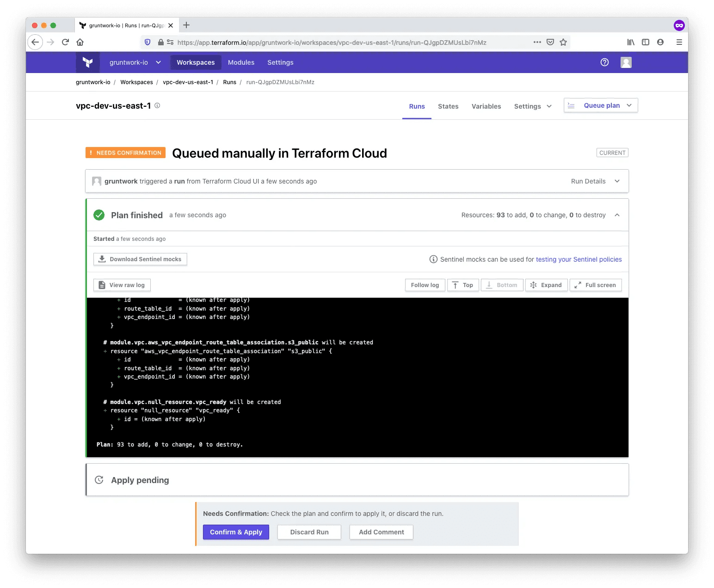This screenshot has width=714, height=588.
Task: Expand Run Details
Action: coord(595,181)
